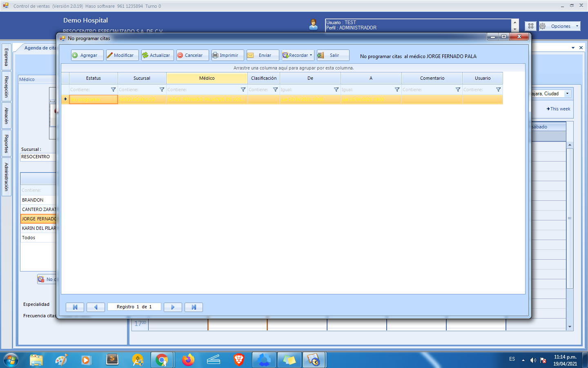
Task: Click the row indicator arrow of the record
Action: click(x=65, y=99)
